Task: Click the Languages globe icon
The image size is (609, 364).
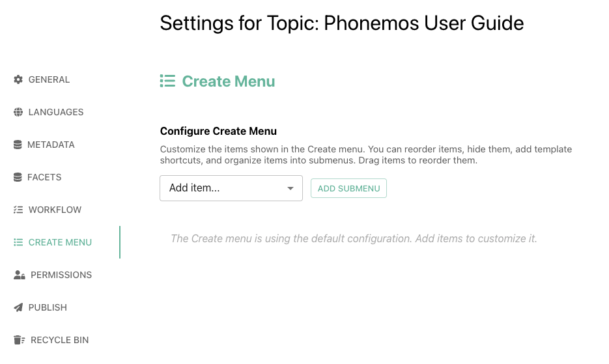Action: click(x=18, y=112)
